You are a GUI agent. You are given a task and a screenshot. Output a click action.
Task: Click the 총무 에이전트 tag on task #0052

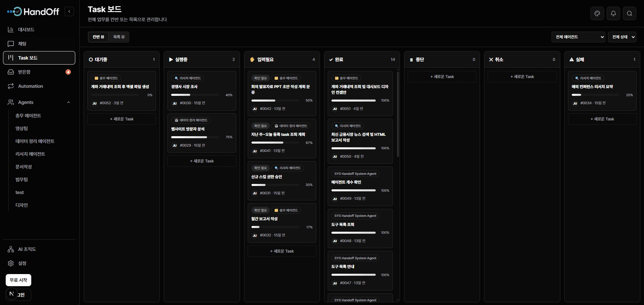[106, 78]
